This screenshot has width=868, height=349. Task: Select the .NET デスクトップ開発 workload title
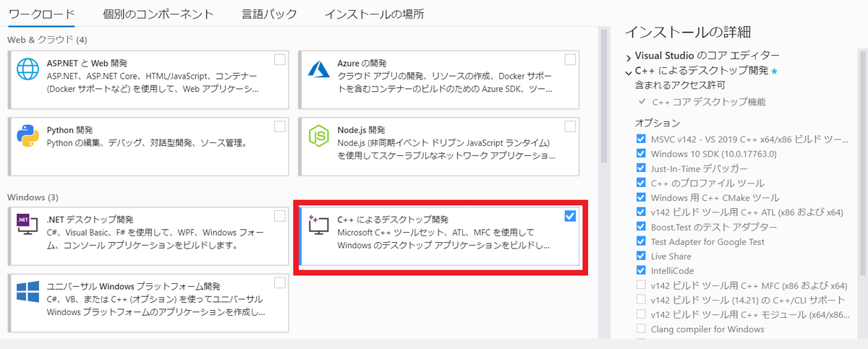pos(90,219)
